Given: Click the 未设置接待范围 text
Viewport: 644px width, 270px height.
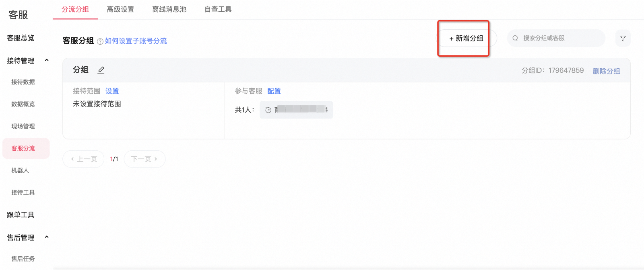Looking at the screenshot, I should click(x=97, y=104).
